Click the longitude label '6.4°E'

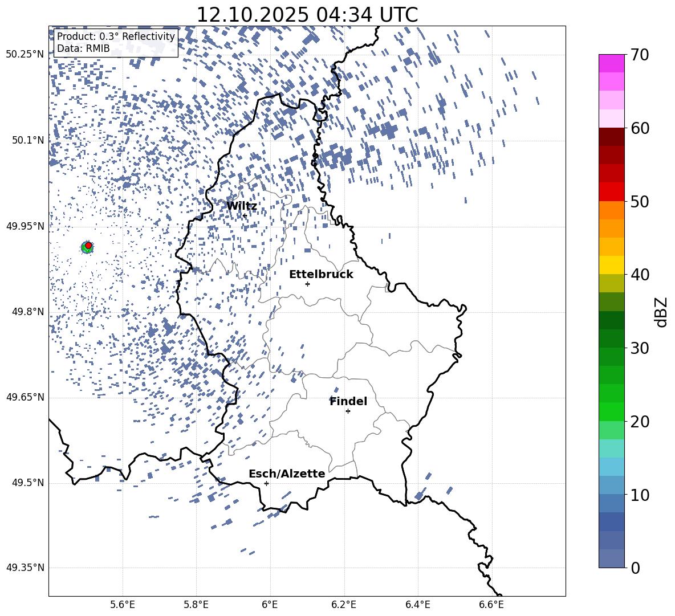(x=417, y=605)
